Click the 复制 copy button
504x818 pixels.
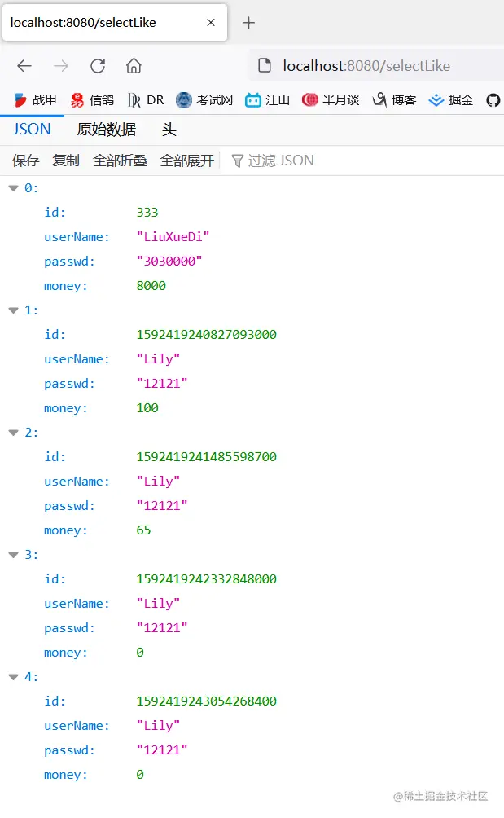point(66,161)
